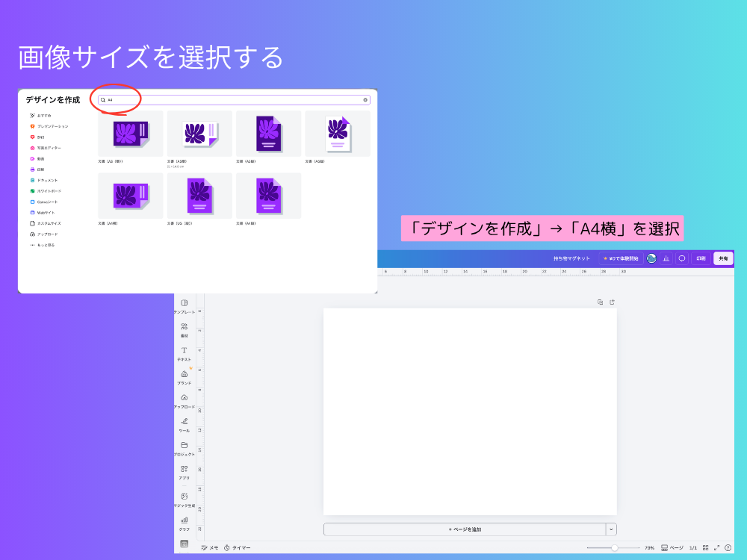Select the テキスト tool in editor sidebar
747x560 pixels.
185,354
